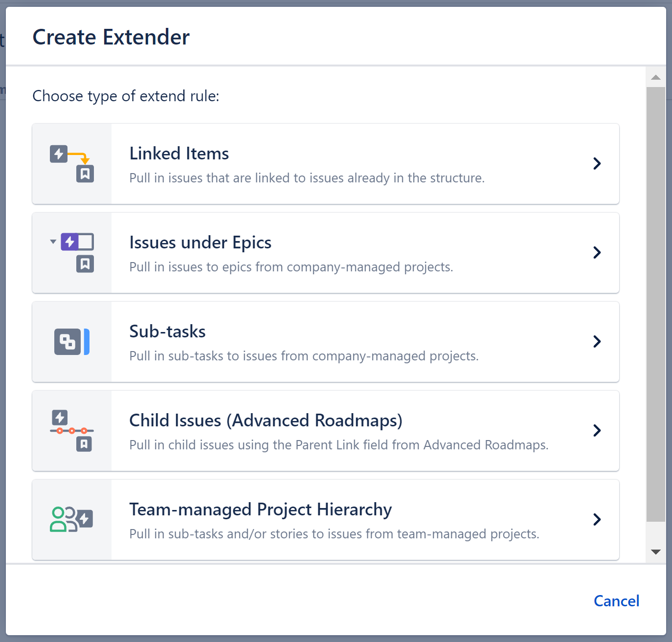Open Sub-tasks extender configuration via chevron
Image resolution: width=672 pixels, height=642 pixels.
[x=597, y=342]
